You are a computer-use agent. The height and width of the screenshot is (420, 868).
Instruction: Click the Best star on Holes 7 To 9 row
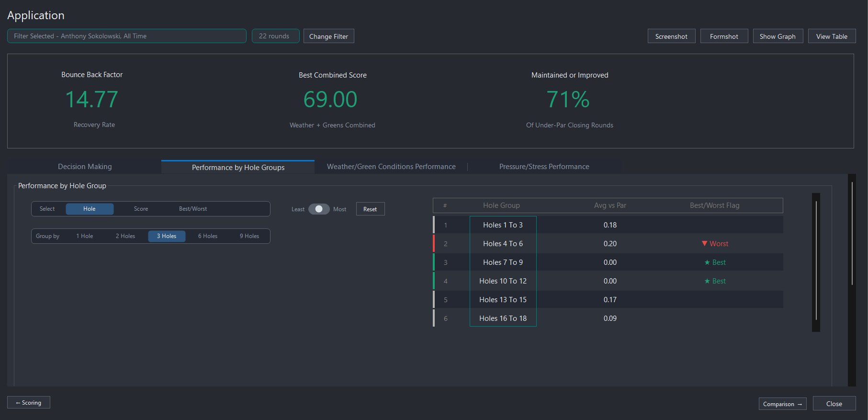pyautogui.click(x=707, y=262)
